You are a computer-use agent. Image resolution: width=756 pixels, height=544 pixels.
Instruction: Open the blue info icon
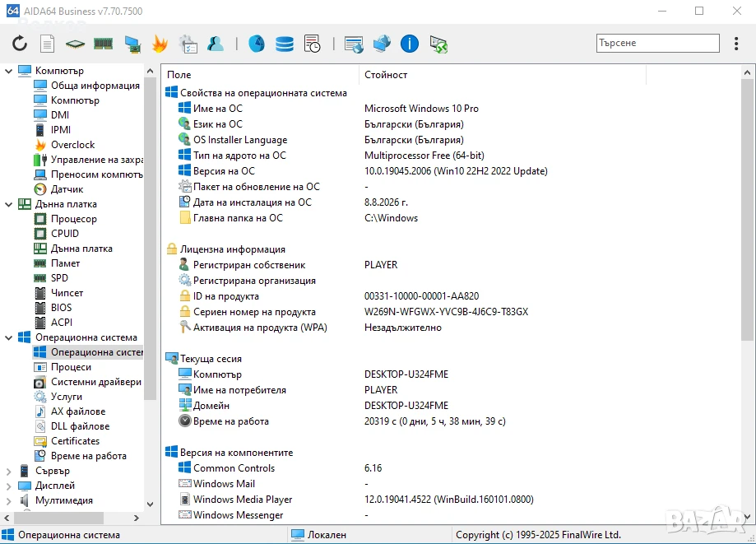410,44
